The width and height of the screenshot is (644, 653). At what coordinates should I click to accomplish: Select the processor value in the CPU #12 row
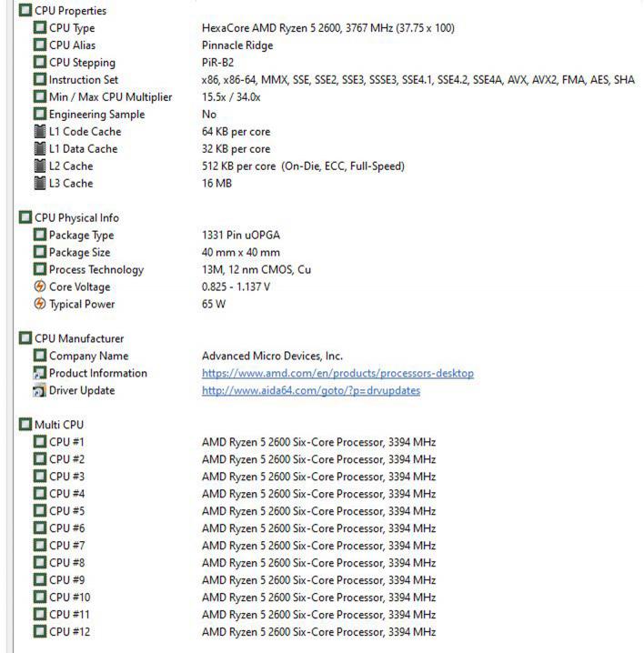tap(319, 632)
